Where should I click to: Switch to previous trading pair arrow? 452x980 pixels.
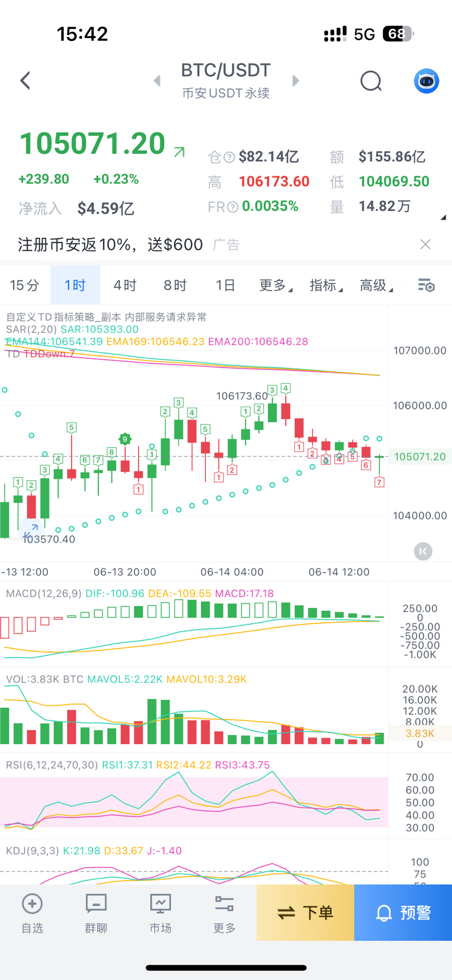pos(157,81)
